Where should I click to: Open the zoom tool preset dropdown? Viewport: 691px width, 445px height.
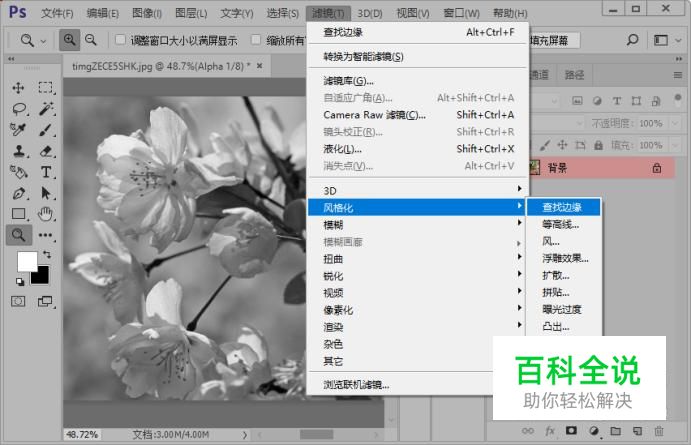coord(43,41)
